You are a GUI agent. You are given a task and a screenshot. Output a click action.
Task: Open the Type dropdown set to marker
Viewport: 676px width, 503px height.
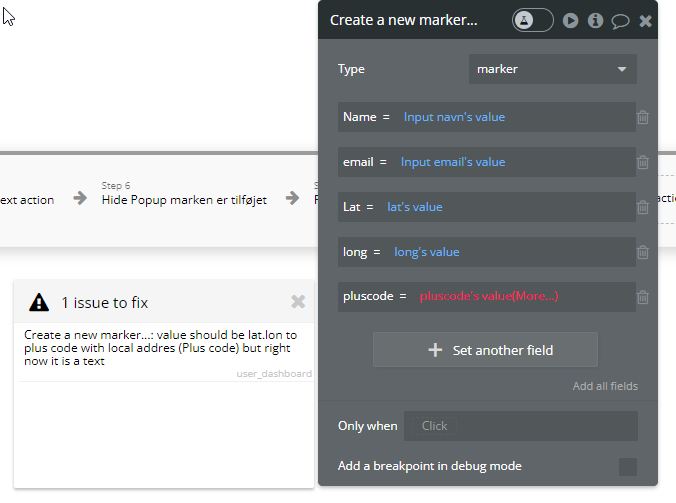click(552, 69)
